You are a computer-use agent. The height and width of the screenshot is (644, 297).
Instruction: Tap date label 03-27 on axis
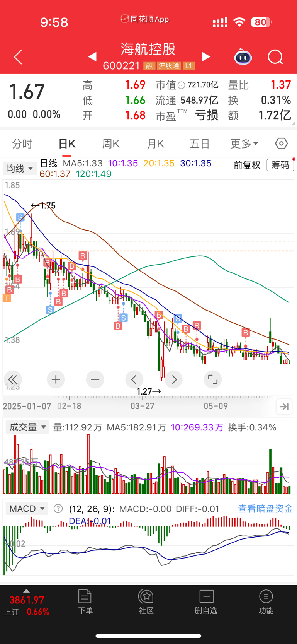tap(143, 406)
